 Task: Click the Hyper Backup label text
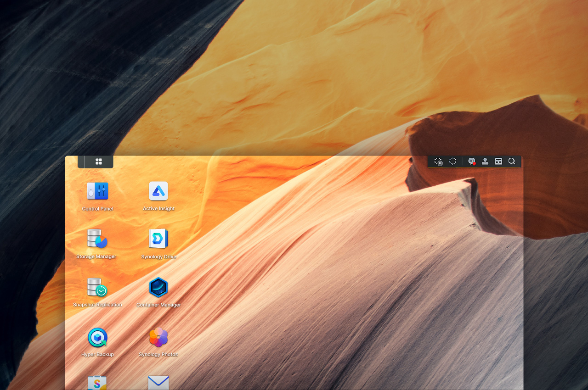pos(97,355)
